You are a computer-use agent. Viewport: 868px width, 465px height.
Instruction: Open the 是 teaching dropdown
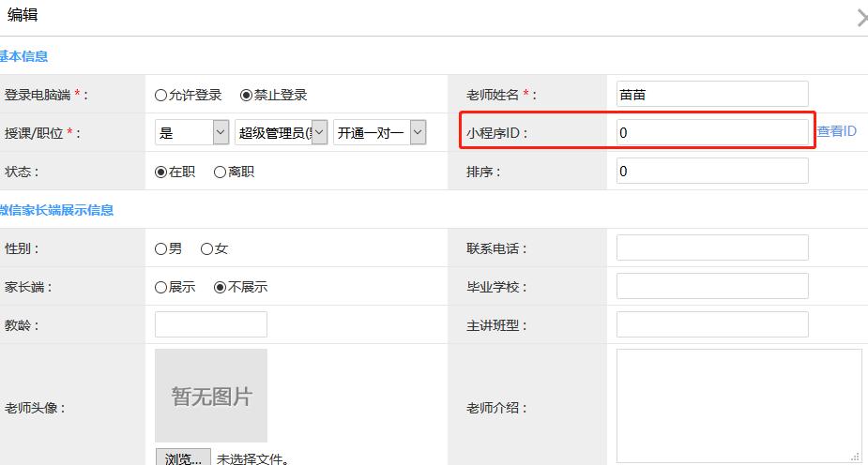pyautogui.click(x=191, y=133)
